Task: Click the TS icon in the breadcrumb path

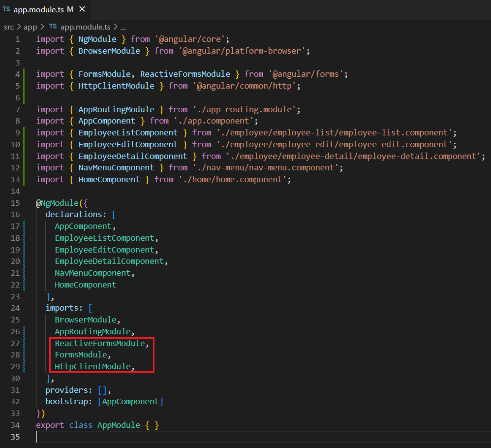Action: [x=53, y=27]
